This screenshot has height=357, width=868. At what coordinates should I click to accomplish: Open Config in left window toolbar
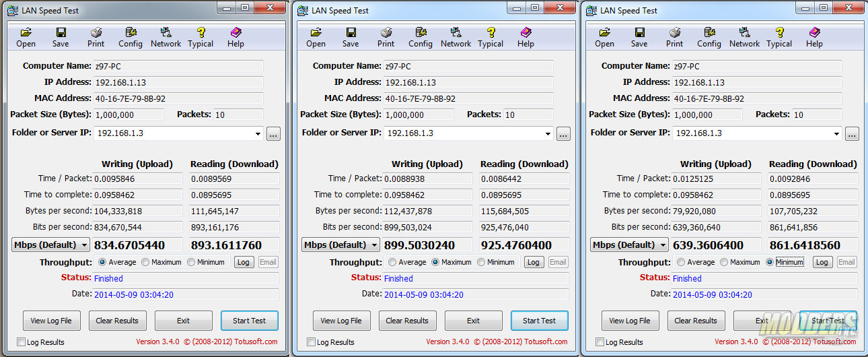click(131, 37)
